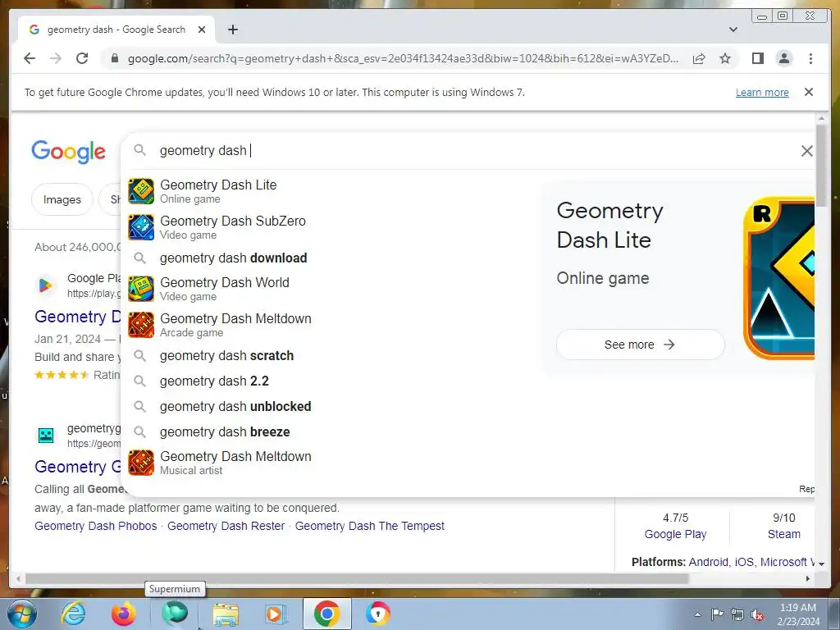The width and height of the screenshot is (840, 630).
Task: Click the vertical scrollbar thumb
Action: pyautogui.click(x=820, y=165)
